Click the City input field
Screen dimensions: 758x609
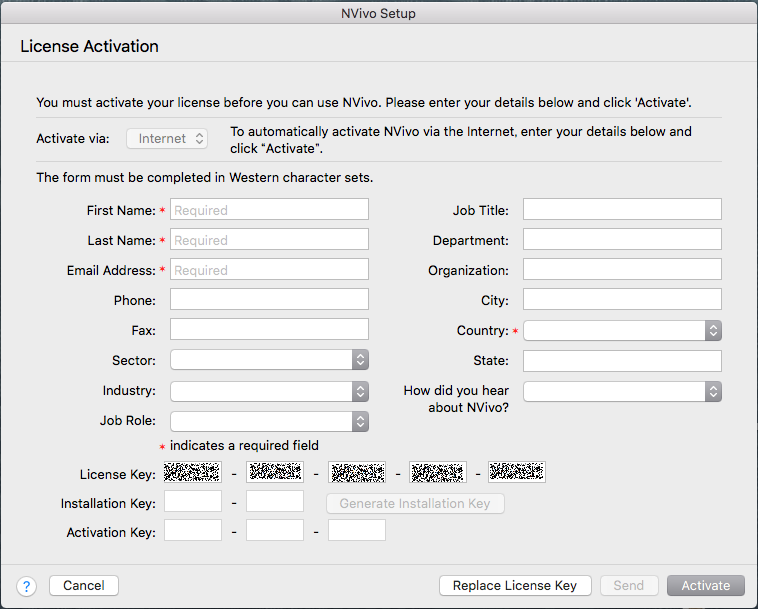[x=622, y=299]
